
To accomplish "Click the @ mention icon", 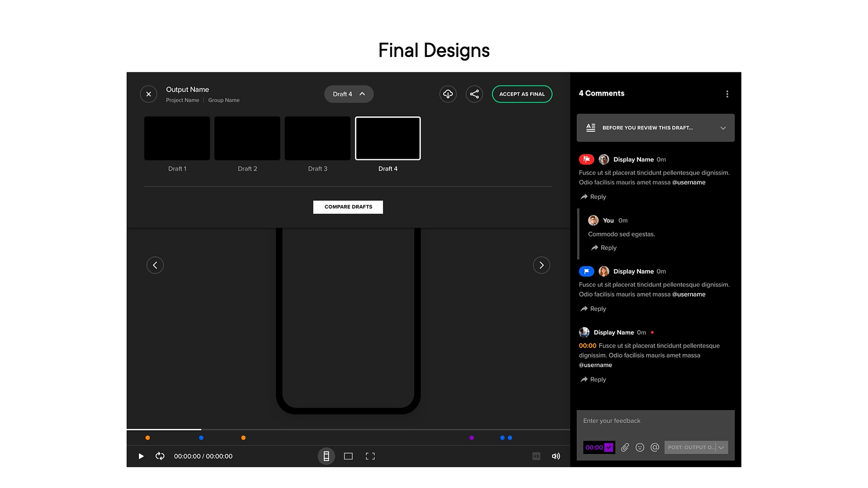I will 655,447.
